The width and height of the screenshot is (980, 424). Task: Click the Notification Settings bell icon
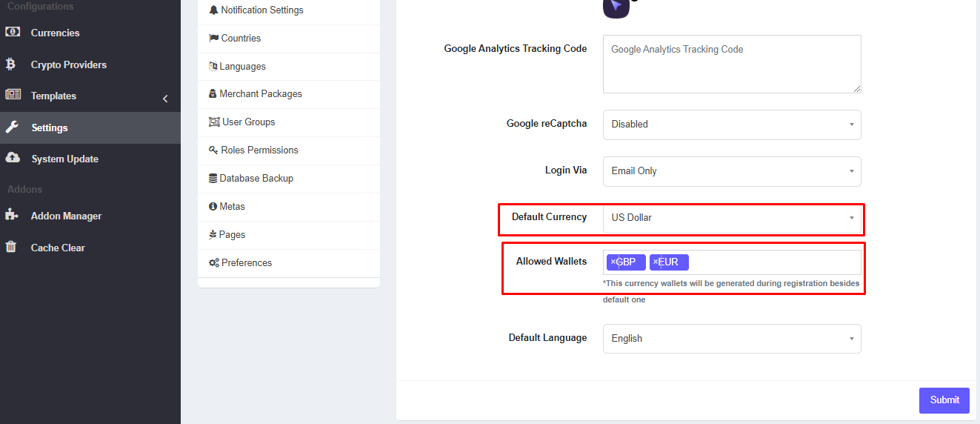click(x=214, y=10)
